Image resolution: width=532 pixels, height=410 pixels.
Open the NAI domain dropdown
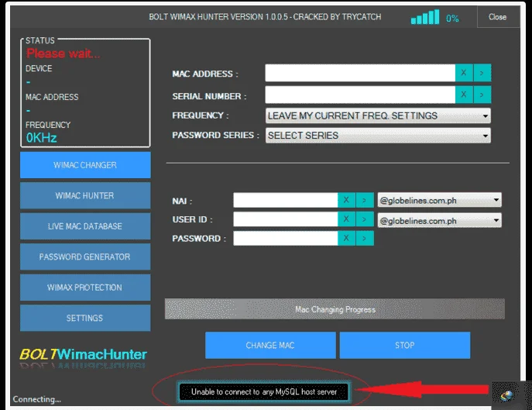tap(439, 200)
